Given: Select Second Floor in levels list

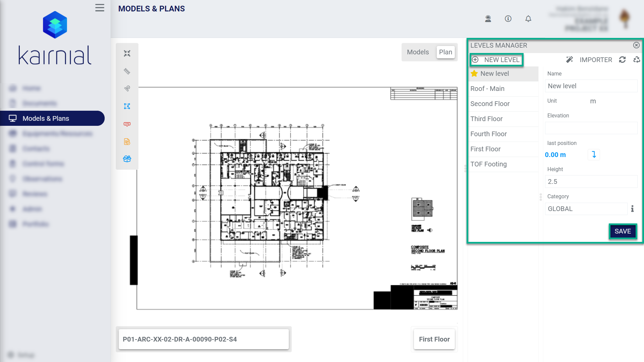Looking at the screenshot, I should point(490,104).
